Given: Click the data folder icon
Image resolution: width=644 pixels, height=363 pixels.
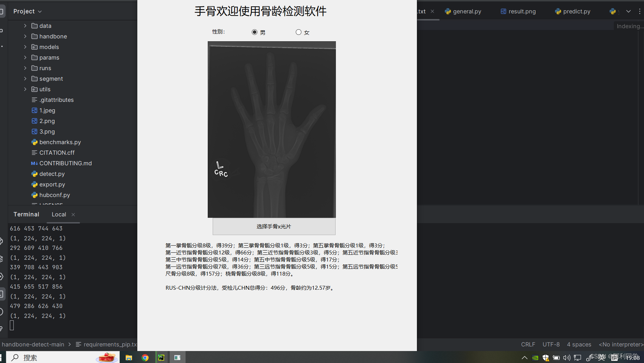Looking at the screenshot, I should (x=35, y=26).
